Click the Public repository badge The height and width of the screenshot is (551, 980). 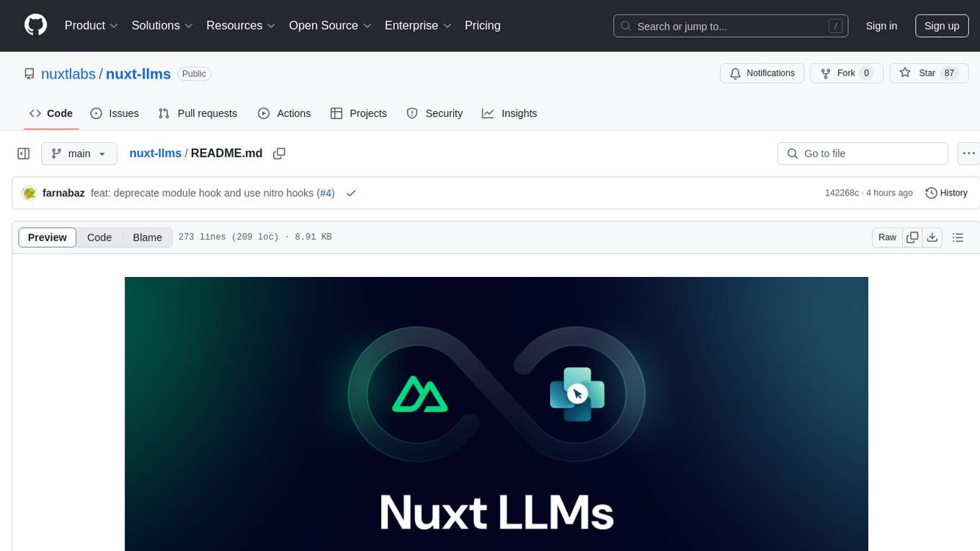click(194, 74)
